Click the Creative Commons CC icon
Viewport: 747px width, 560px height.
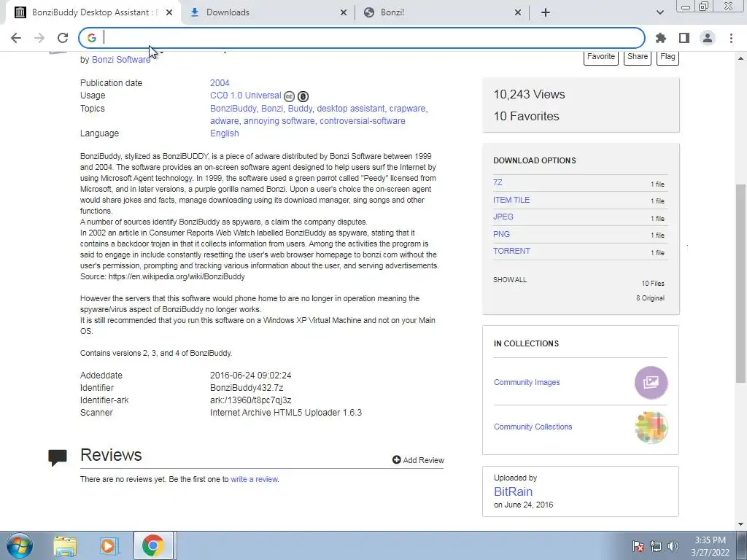coord(289,96)
